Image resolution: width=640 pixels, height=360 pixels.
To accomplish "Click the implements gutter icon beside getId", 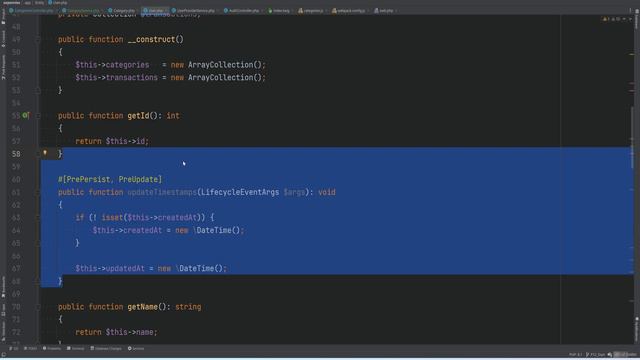I will (25, 116).
